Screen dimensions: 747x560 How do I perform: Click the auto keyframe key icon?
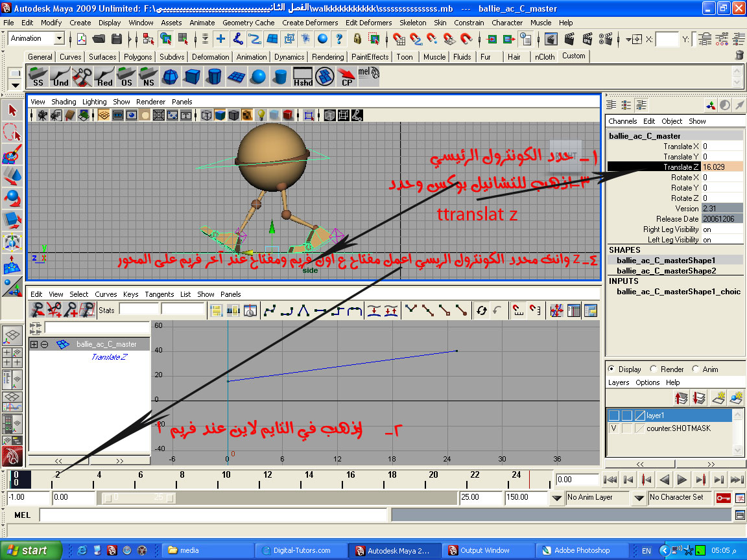[723, 498]
